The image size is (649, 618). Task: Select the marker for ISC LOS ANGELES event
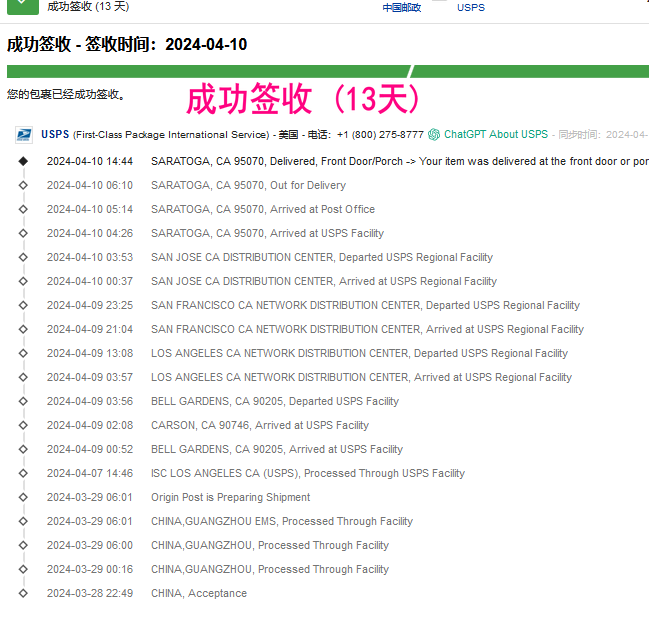(x=23, y=473)
